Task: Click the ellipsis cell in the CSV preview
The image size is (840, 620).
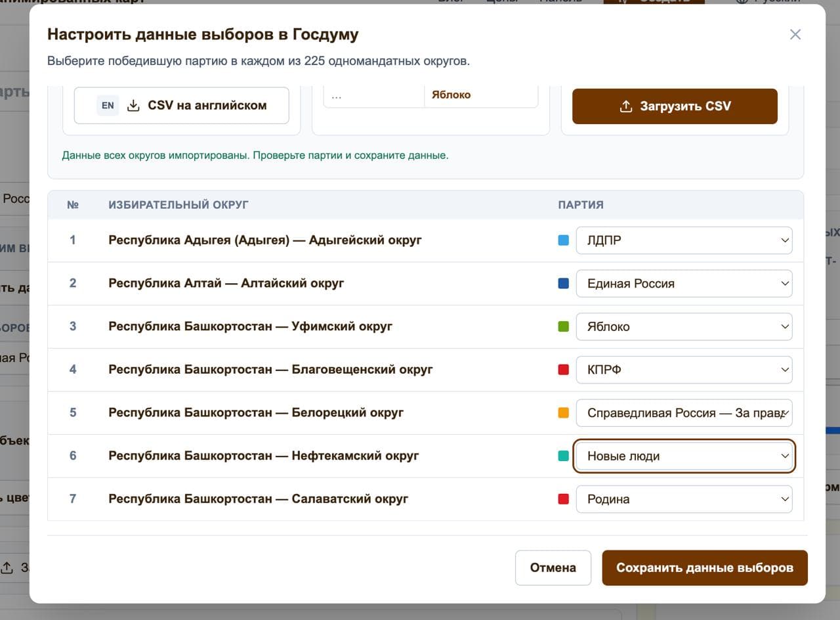Action: [x=374, y=95]
